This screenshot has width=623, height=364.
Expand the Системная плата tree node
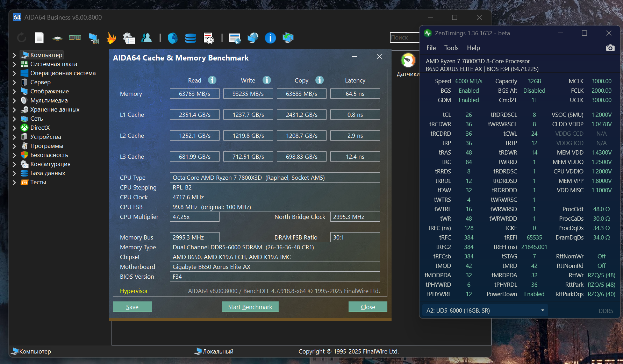point(14,64)
